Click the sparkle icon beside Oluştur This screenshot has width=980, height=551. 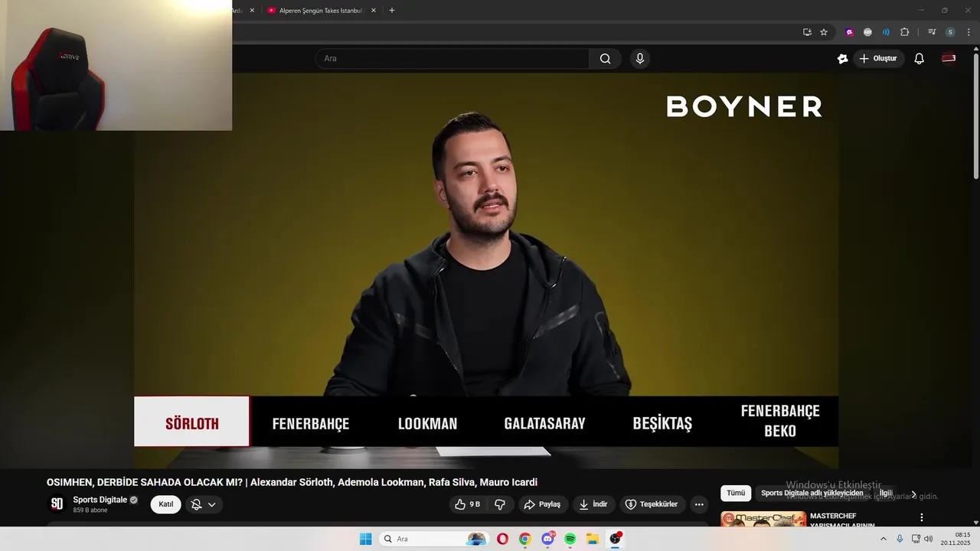tap(843, 59)
